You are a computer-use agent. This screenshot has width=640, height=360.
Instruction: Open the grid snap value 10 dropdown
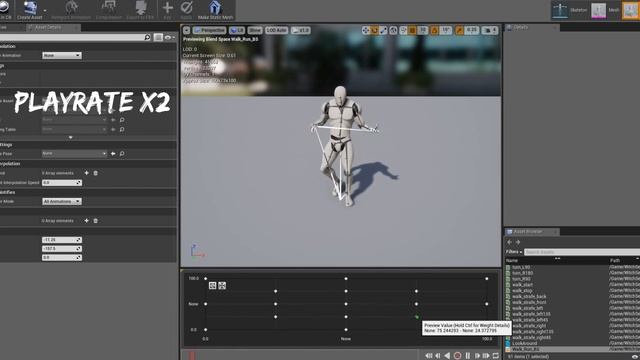(x=422, y=30)
